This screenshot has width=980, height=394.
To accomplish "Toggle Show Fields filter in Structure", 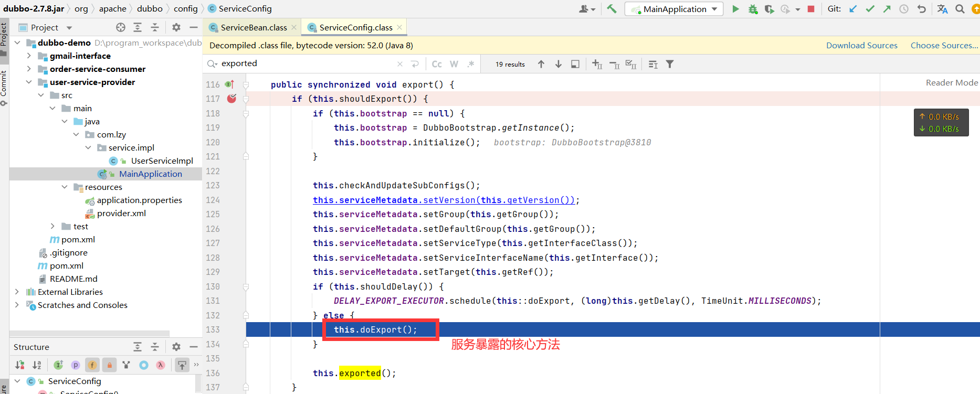I will click(x=92, y=365).
